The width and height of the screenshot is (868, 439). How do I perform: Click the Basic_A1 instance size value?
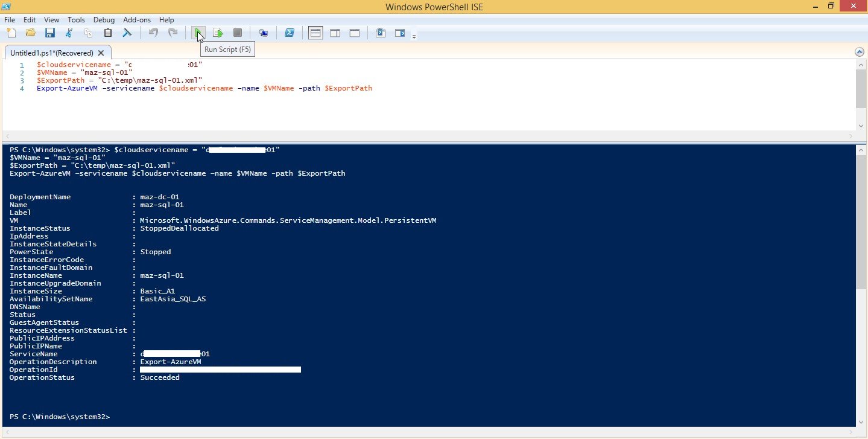157,291
